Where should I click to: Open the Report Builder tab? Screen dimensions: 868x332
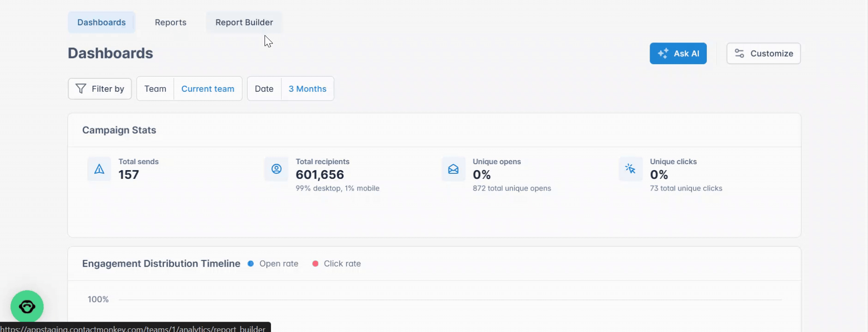(x=244, y=22)
